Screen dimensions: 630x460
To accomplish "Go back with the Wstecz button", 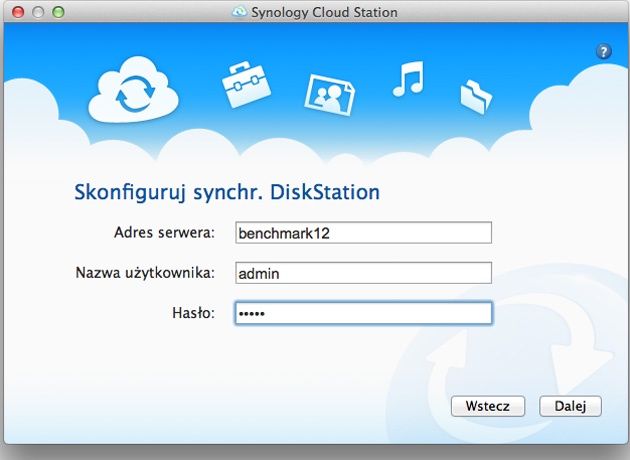I will pyautogui.click(x=488, y=406).
